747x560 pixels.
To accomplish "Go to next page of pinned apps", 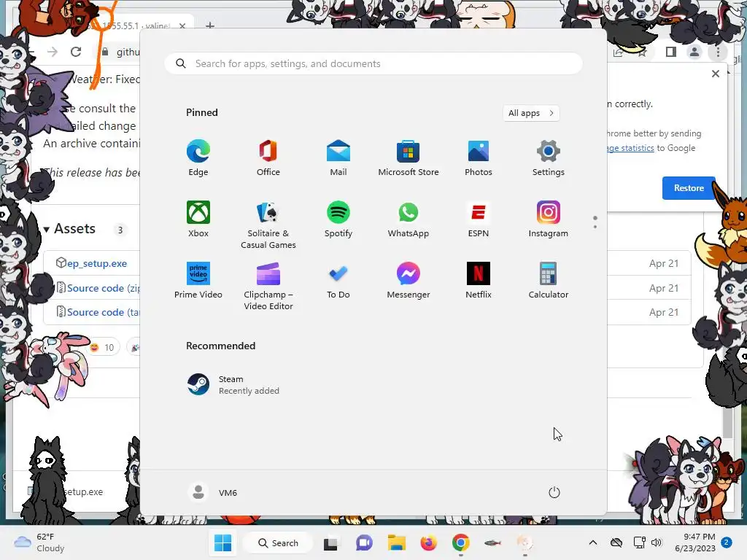I will tap(595, 226).
